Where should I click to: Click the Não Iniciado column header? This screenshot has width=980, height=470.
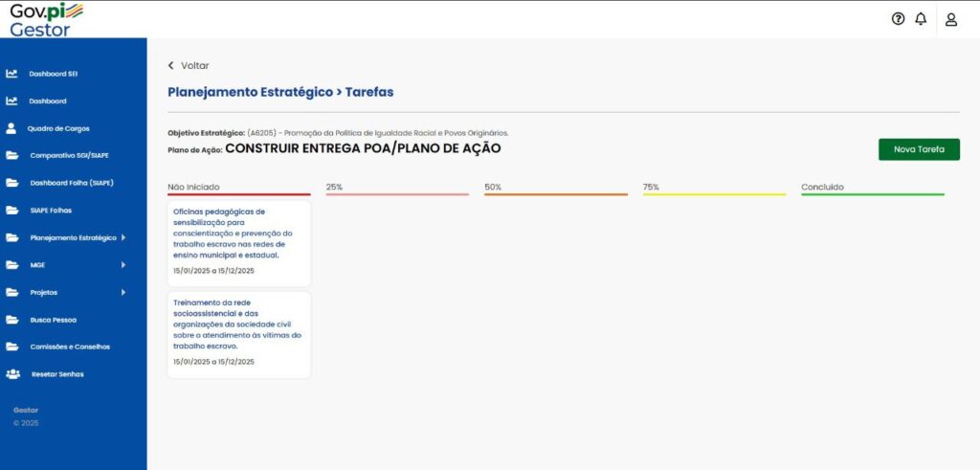click(193, 187)
